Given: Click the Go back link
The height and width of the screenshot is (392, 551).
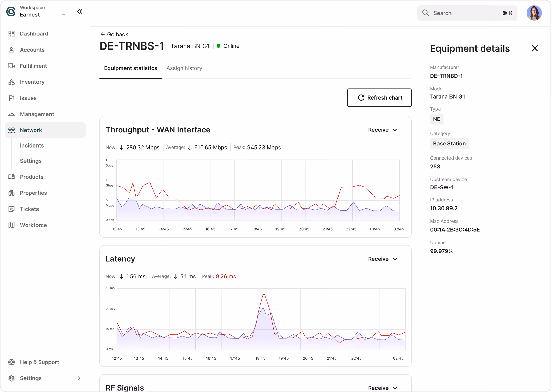Looking at the screenshot, I should click(x=114, y=34).
